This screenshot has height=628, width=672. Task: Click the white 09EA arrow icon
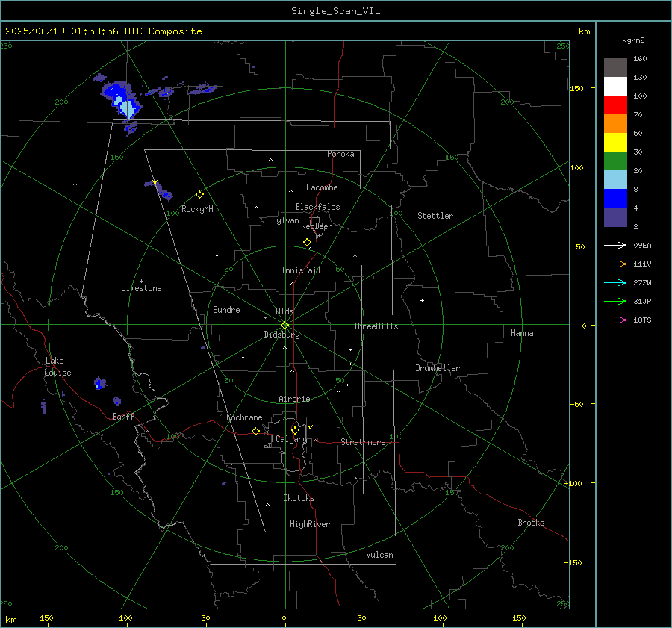coord(615,245)
